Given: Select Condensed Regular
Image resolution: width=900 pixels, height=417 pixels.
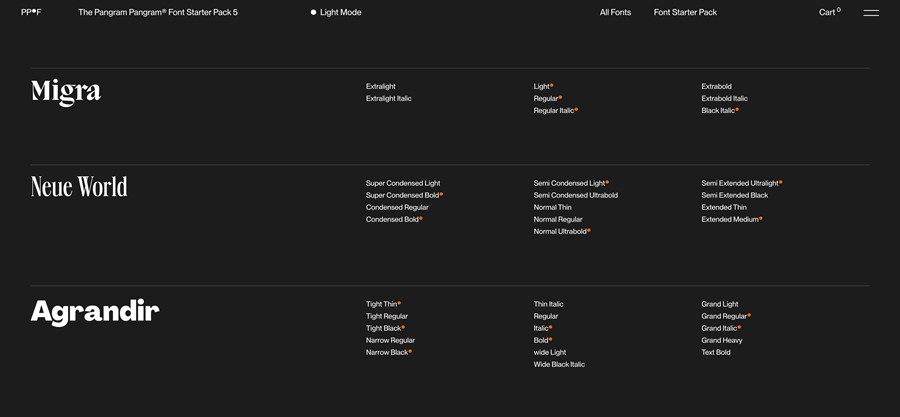Looking at the screenshot, I should pos(397,208).
